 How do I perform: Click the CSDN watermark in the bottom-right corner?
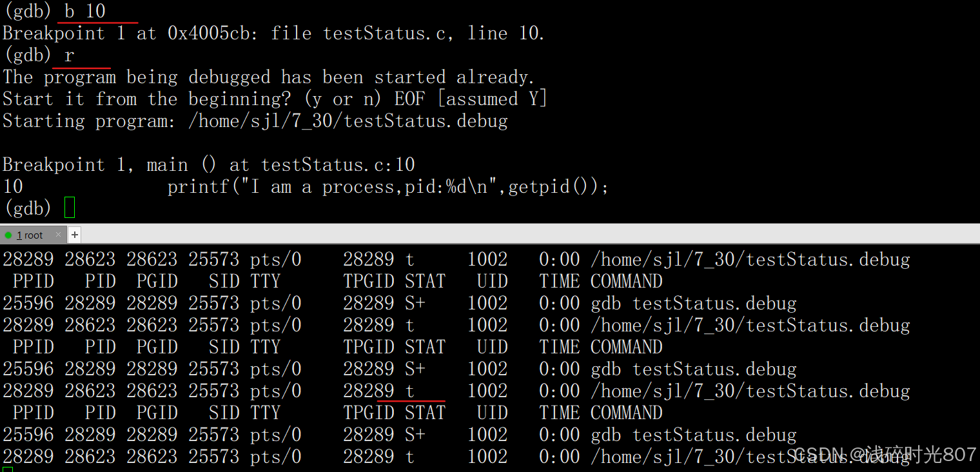[x=885, y=455]
